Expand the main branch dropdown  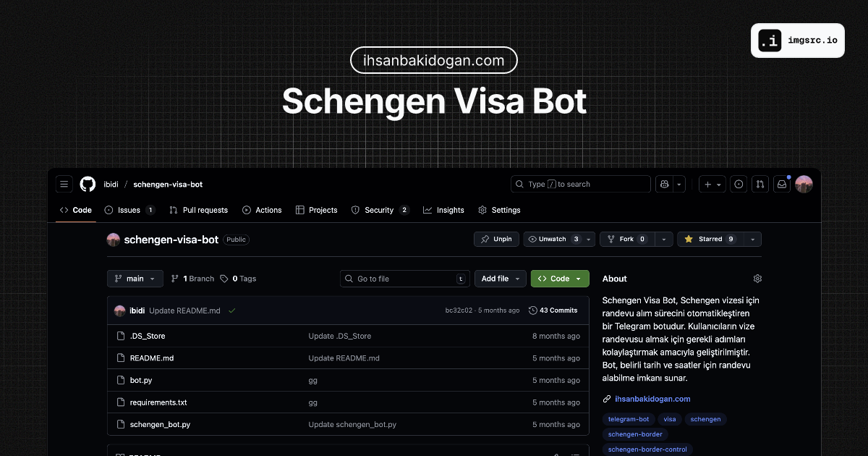pos(135,279)
